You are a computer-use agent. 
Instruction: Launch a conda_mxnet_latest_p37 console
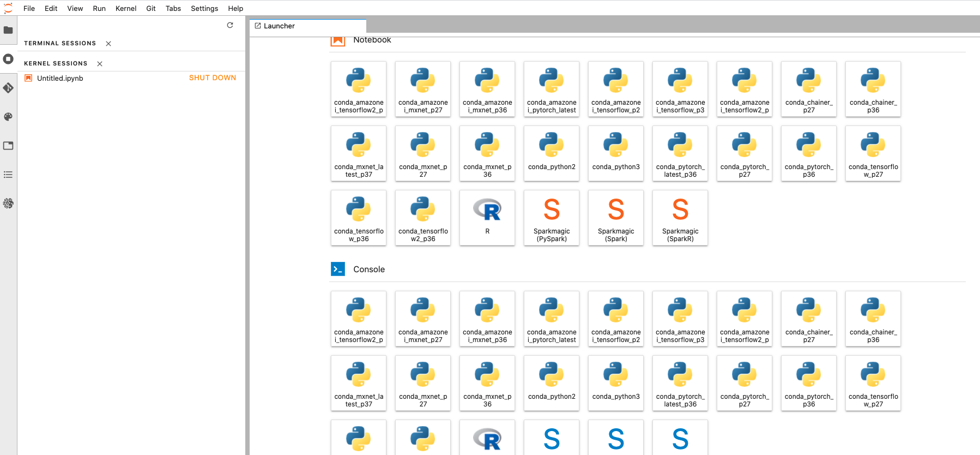[359, 383]
